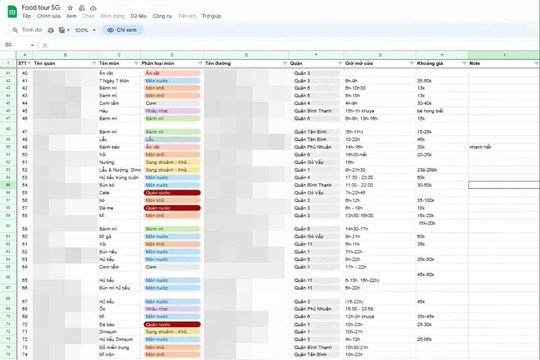Open filter icon on Note header

coord(536,63)
